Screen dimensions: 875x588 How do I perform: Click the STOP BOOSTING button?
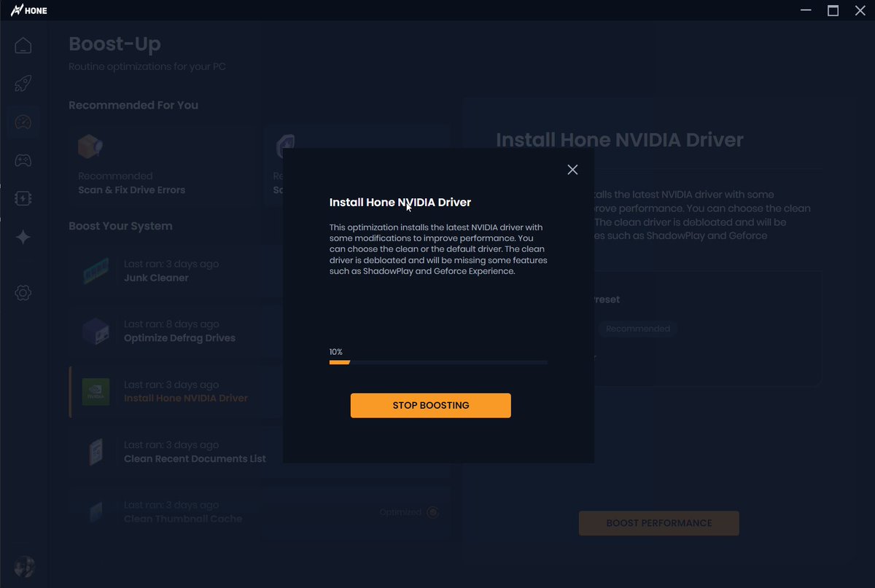tap(431, 405)
